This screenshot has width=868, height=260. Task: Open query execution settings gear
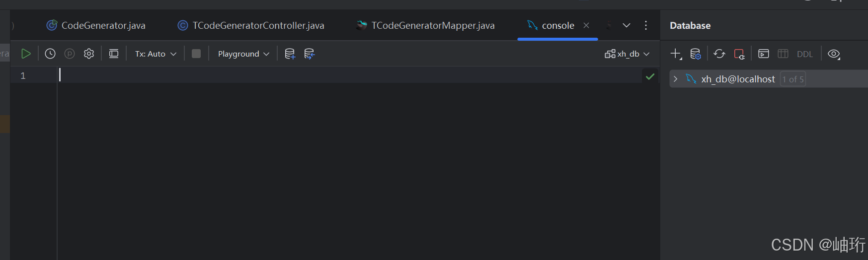click(89, 54)
